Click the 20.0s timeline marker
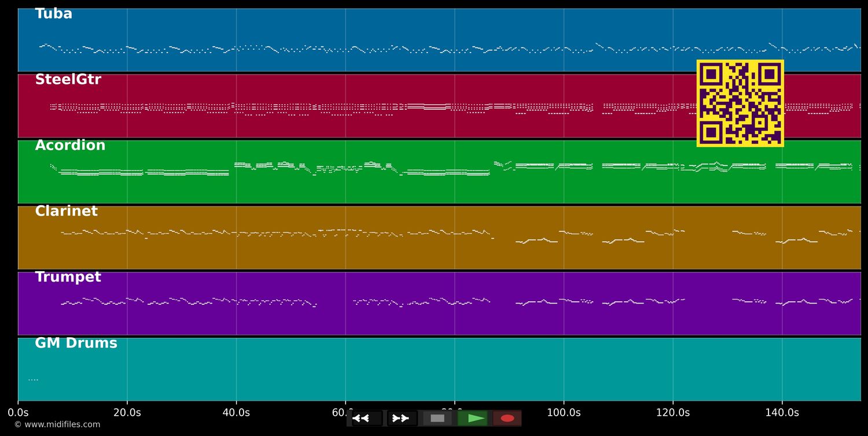 [x=127, y=413]
